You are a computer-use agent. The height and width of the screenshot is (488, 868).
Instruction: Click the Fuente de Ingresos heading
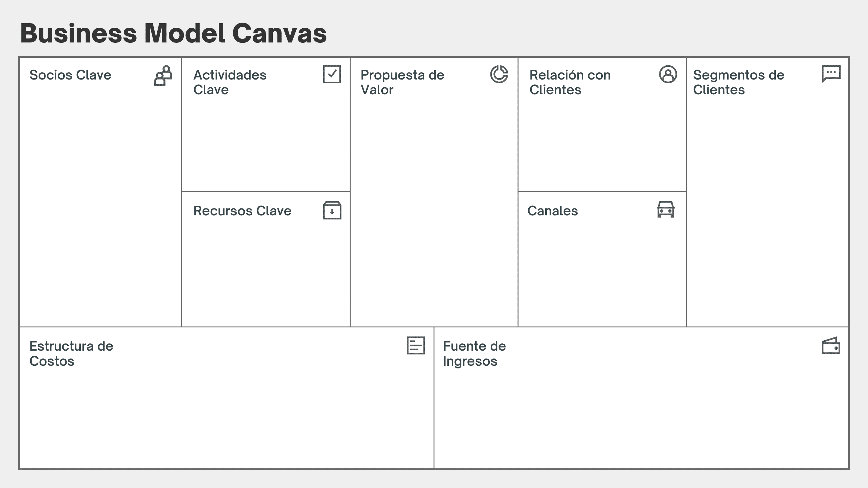click(x=474, y=353)
